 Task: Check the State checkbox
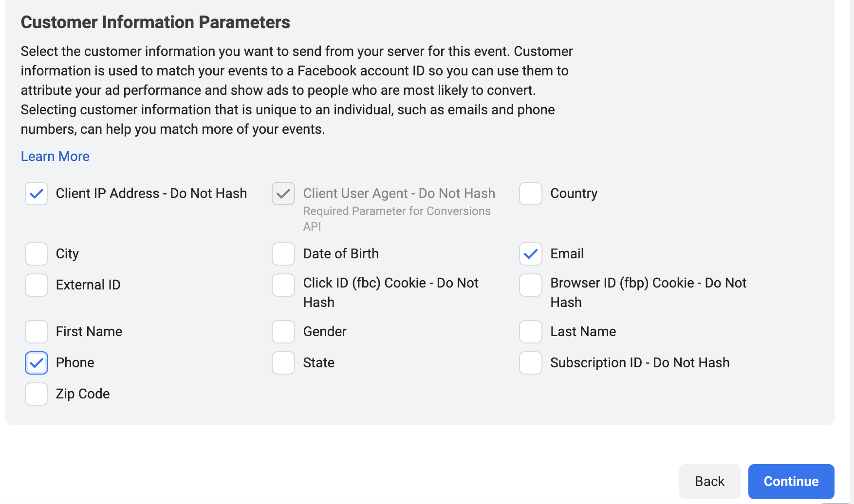point(283,363)
